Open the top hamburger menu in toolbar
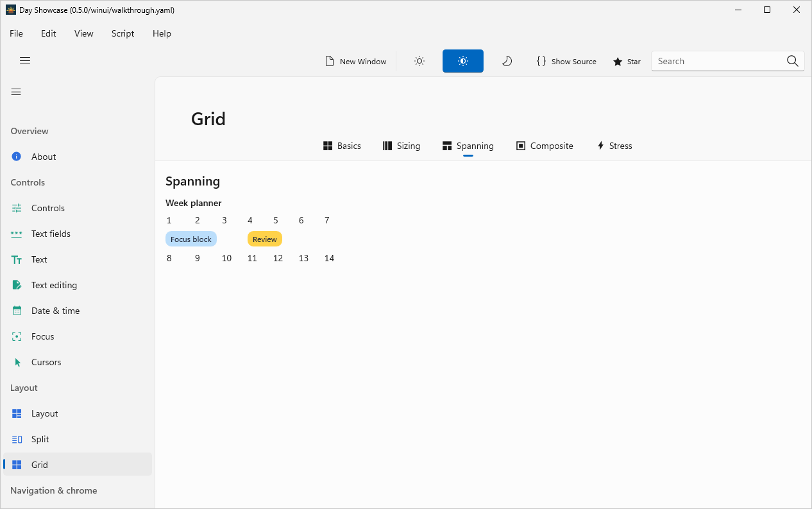The image size is (812, 509). [25, 61]
